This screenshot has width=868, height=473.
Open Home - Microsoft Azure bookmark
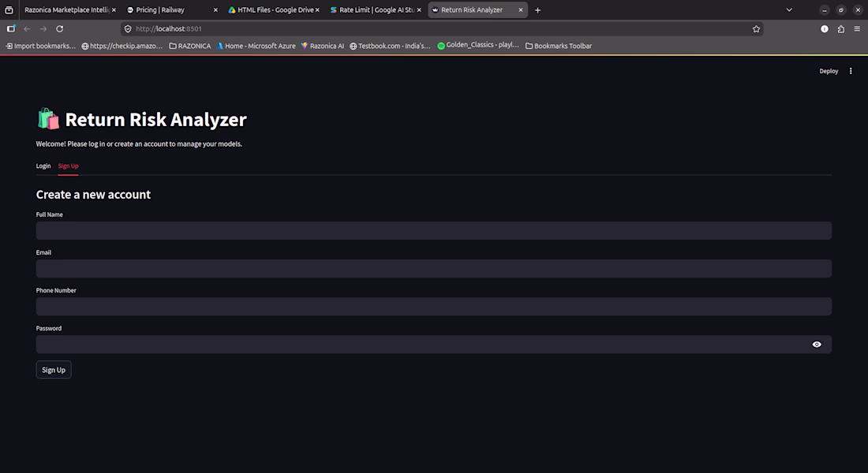tap(256, 46)
